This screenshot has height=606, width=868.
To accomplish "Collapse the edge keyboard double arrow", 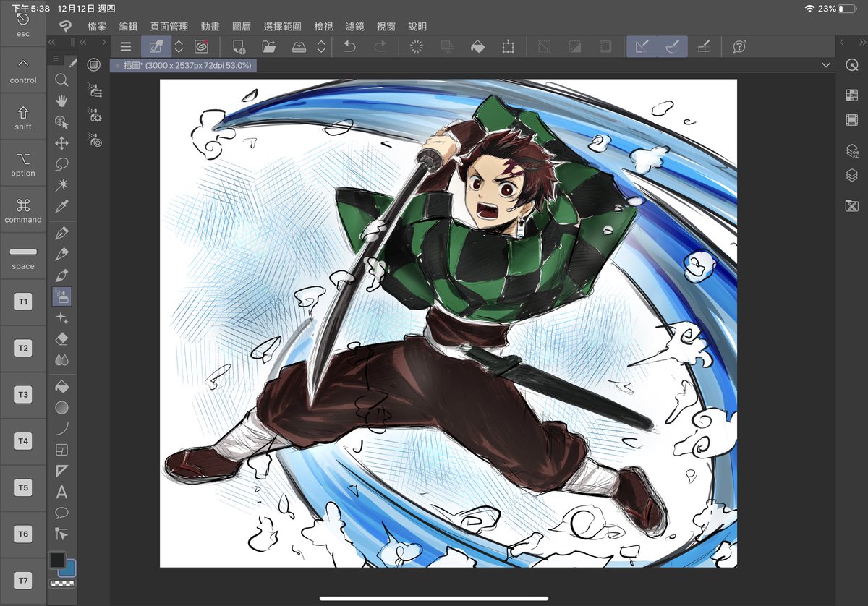I will click(53, 43).
